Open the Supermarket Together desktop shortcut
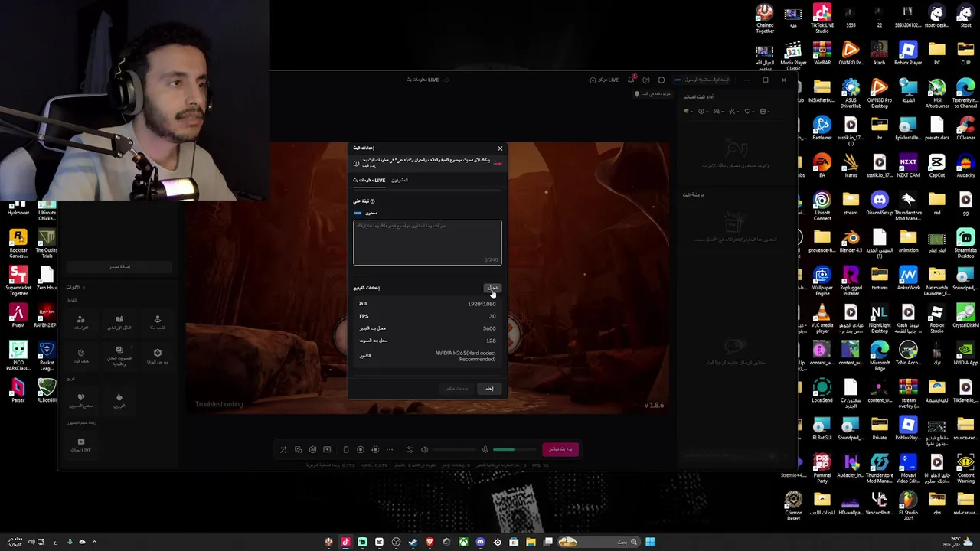This screenshot has width=980, height=551. click(x=18, y=282)
